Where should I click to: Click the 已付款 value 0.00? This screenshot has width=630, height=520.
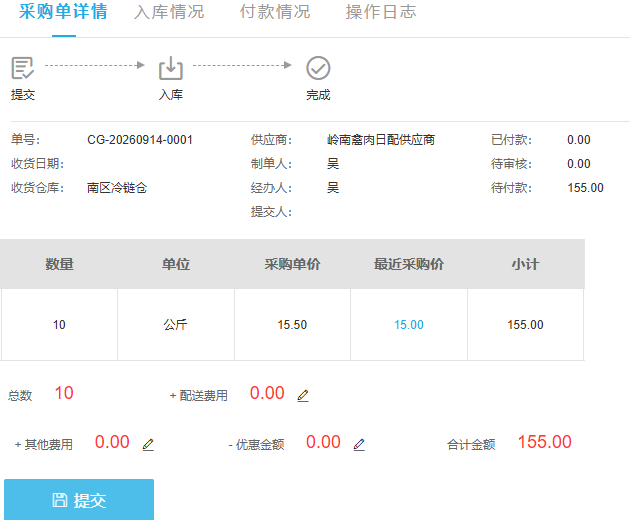(x=579, y=140)
